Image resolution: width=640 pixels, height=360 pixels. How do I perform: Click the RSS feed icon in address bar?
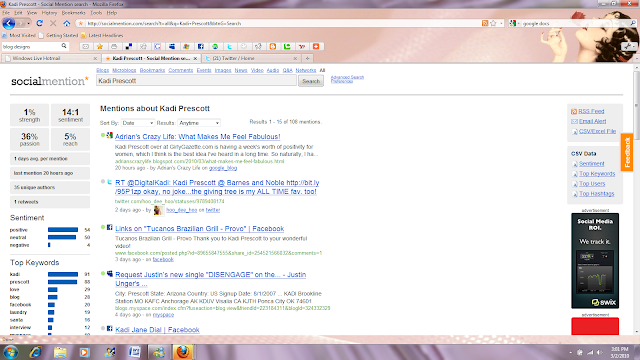[x=485, y=23]
